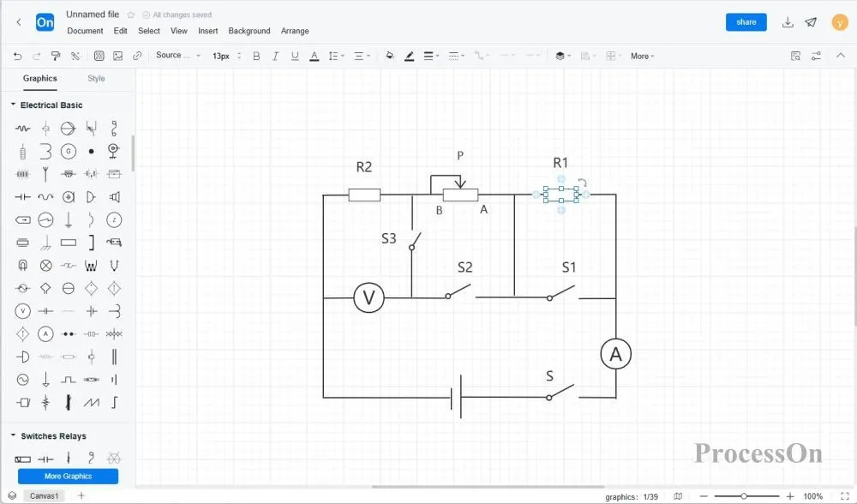
Task: Click the rotate handle above R1
Action: point(583,183)
